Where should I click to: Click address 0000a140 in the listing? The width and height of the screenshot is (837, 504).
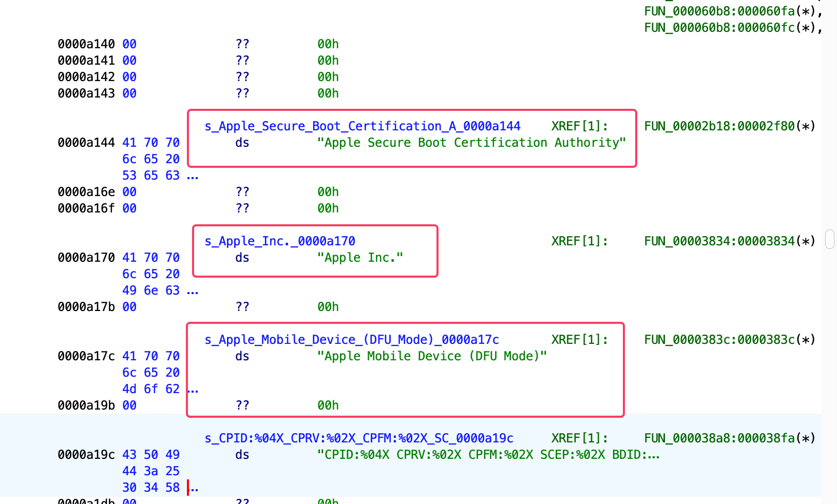tap(86, 44)
